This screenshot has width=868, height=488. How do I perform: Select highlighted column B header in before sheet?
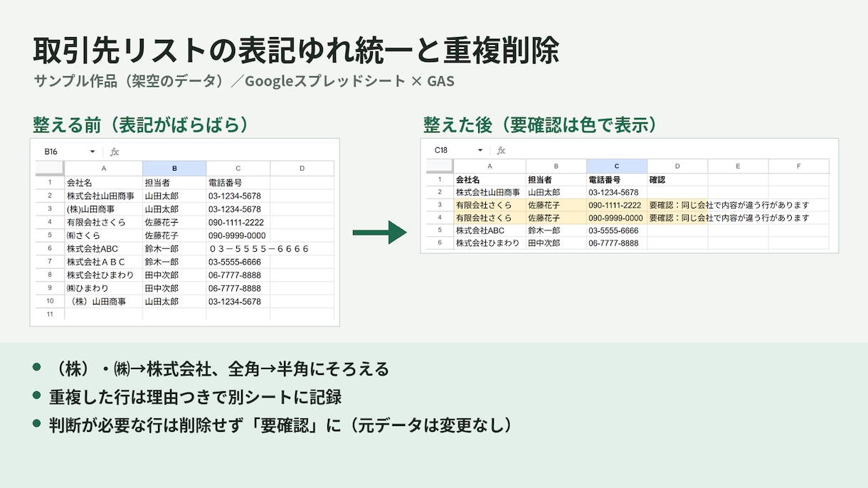pos(174,169)
